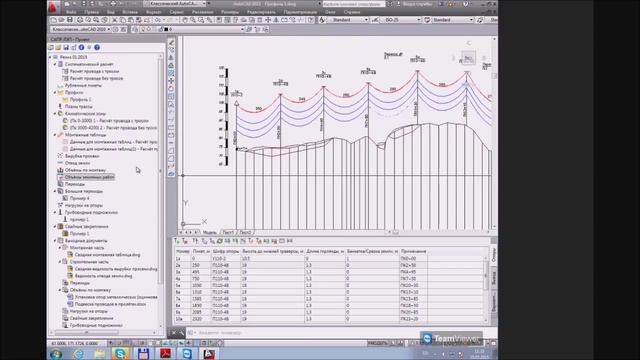Click the keyword search field in the title bar
The height and width of the screenshot is (360, 640).
click(x=353, y=4)
